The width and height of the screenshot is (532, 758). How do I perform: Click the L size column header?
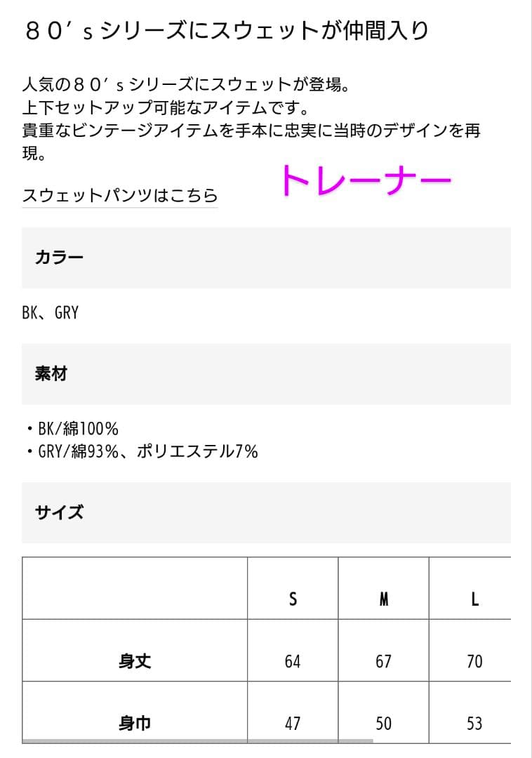pos(474,599)
